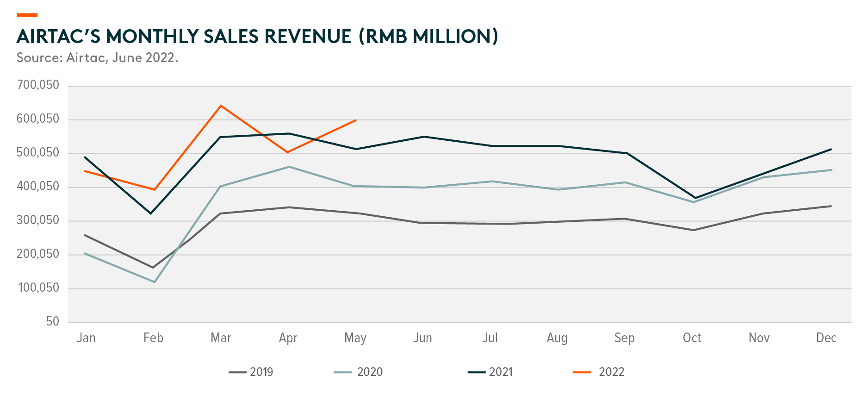Click the Feb x-axis label
The image size is (868, 395).
point(153,338)
